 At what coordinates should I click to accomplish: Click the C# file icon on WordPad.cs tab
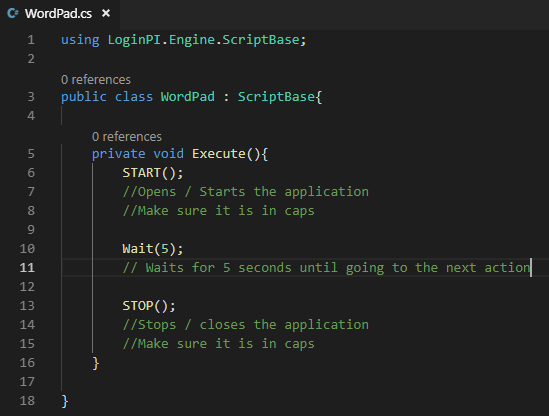pos(13,14)
